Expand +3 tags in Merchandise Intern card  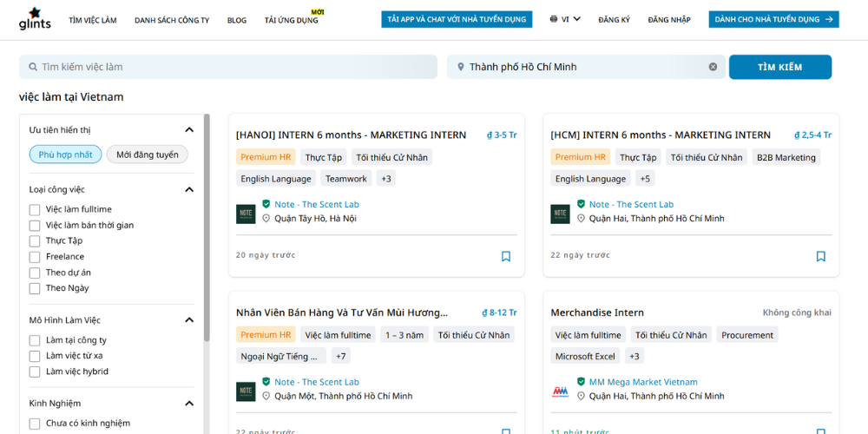pyautogui.click(x=635, y=356)
